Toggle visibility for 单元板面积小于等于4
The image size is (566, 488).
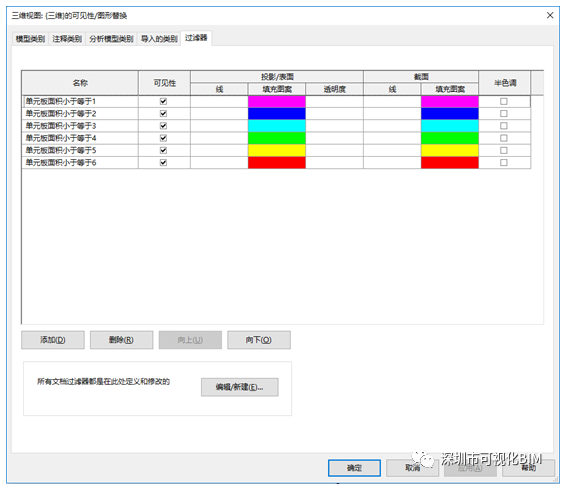(164, 138)
